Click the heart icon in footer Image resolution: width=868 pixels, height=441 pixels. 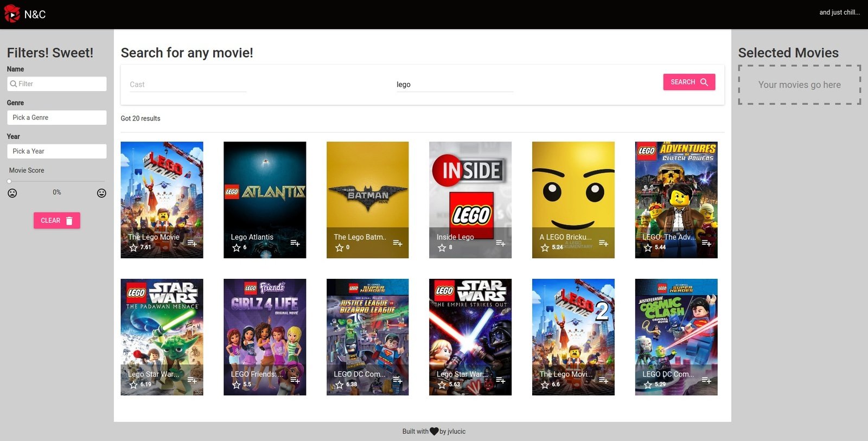coord(434,431)
